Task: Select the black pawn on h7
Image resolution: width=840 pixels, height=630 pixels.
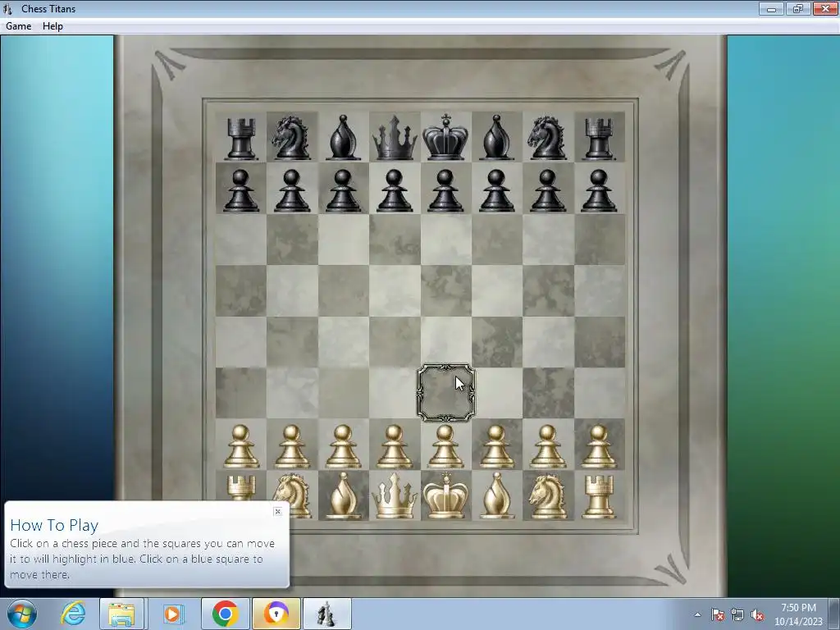Action: pos(599,190)
